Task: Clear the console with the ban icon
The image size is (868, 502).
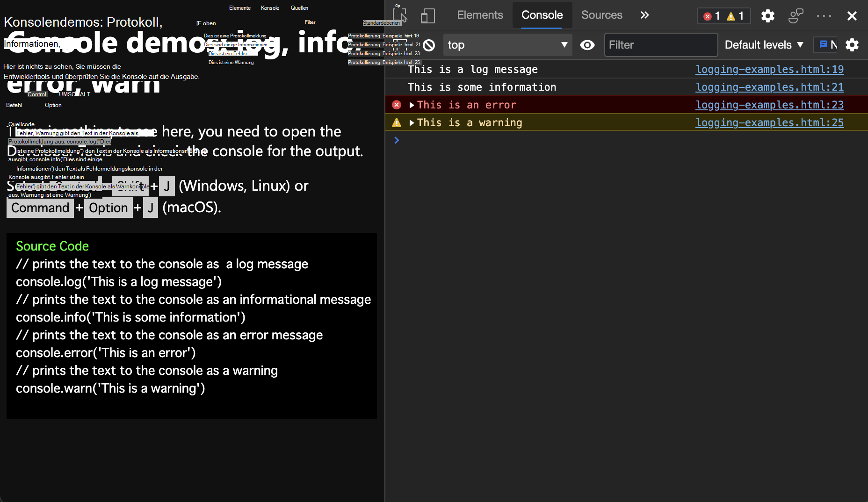Action: tap(429, 45)
